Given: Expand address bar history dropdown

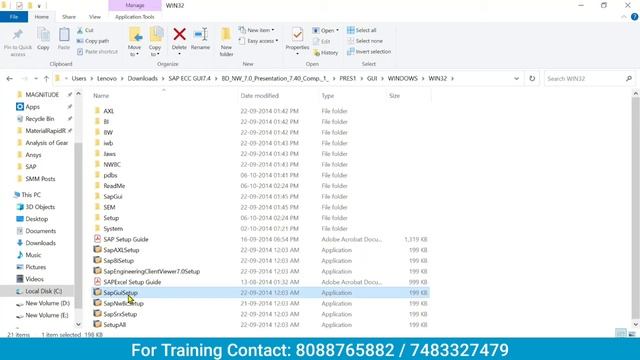Looking at the screenshot, I should click(x=516, y=78).
